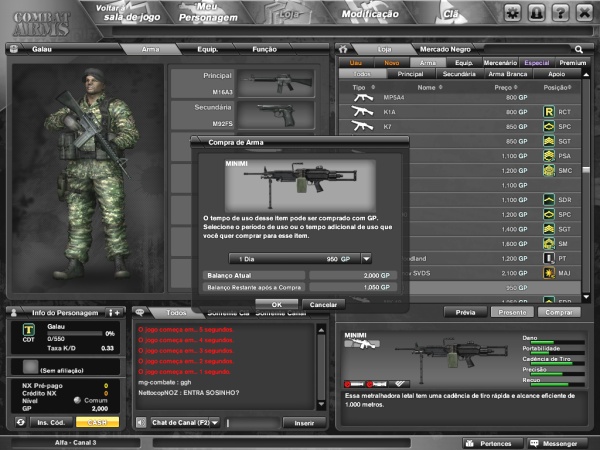Click the Presente button
The image size is (600, 450).
coord(512,312)
